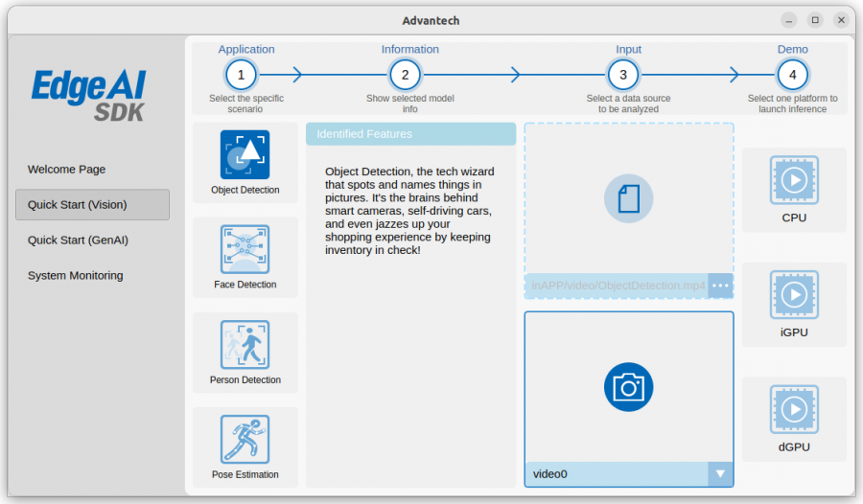Open Quick Start (Vision) in sidebar
The image size is (863, 504).
tap(92, 205)
